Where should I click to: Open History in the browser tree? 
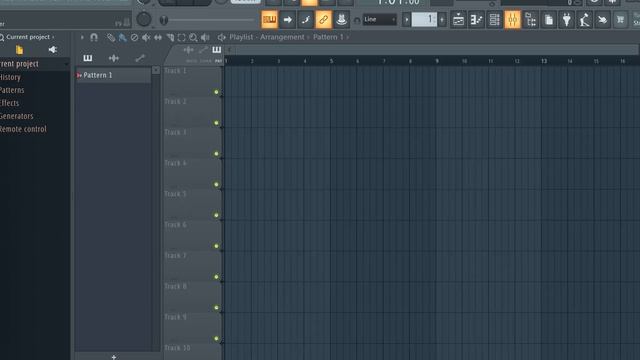(x=10, y=77)
